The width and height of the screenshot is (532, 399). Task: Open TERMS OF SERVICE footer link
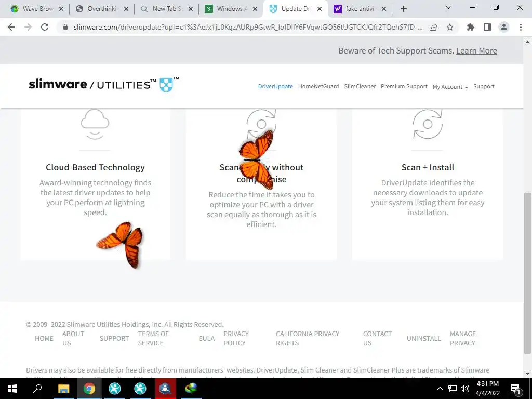pos(153,338)
